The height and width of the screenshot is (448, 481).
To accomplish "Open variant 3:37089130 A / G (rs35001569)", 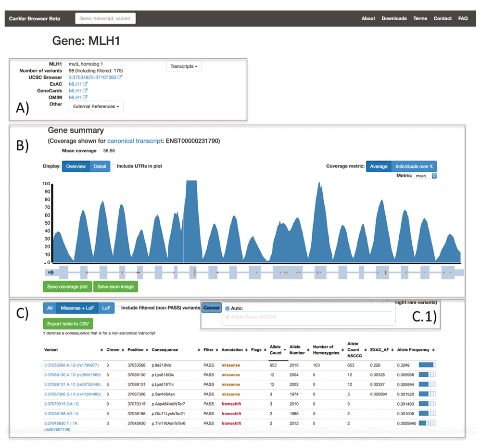I will pos(73,375).
